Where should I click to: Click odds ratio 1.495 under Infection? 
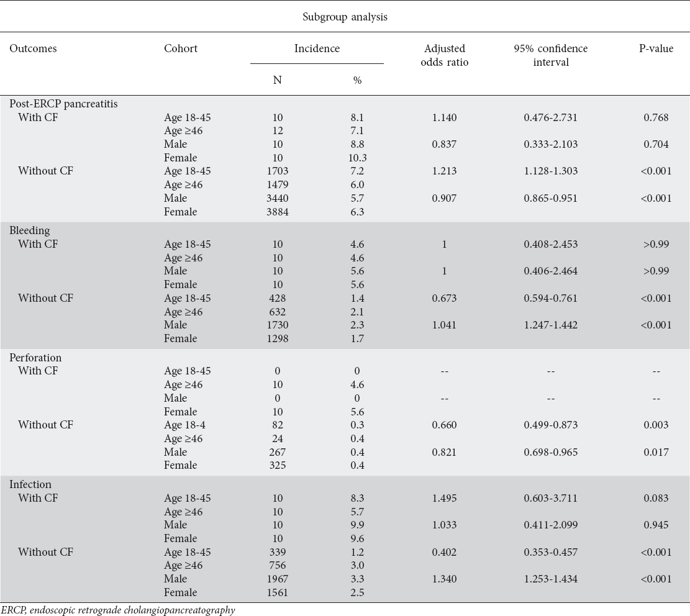point(445,498)
